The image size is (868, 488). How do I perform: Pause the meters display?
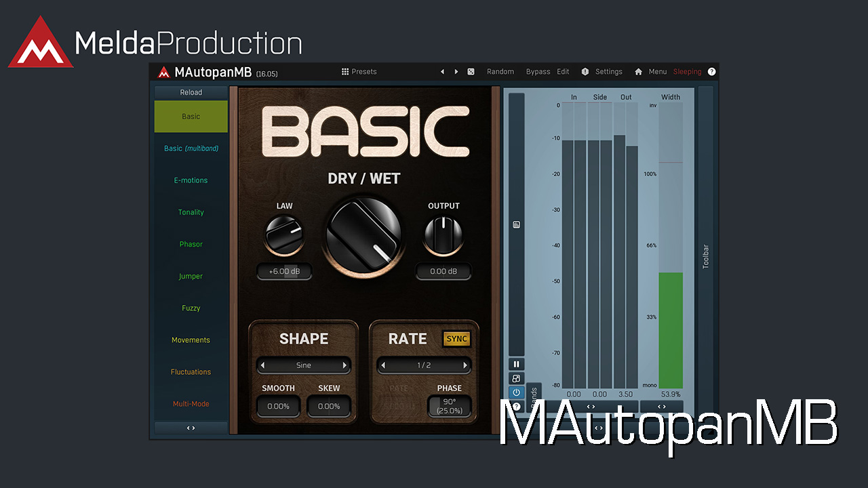(x=516, y=365)
